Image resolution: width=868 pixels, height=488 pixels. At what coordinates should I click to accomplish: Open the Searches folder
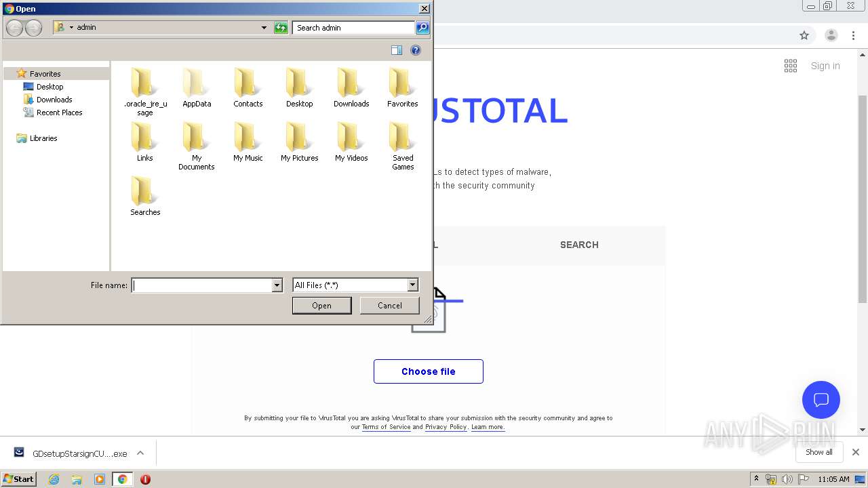145,196
